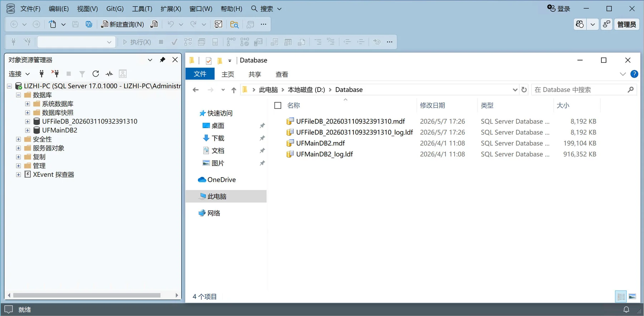
Task: Click the Disconnect plug icon with red X
Action: pyautogui.click(x=55, y=74)
